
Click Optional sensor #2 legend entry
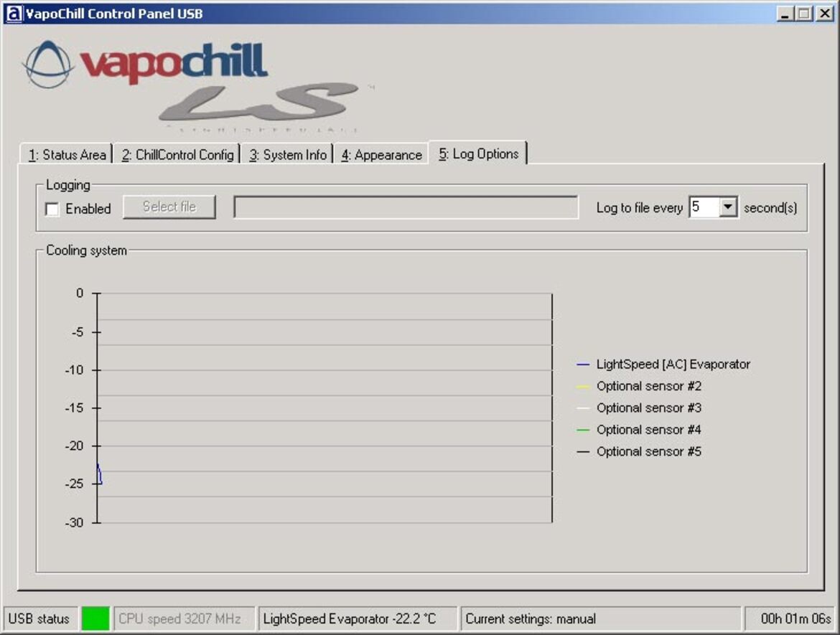tap(638, 386)
